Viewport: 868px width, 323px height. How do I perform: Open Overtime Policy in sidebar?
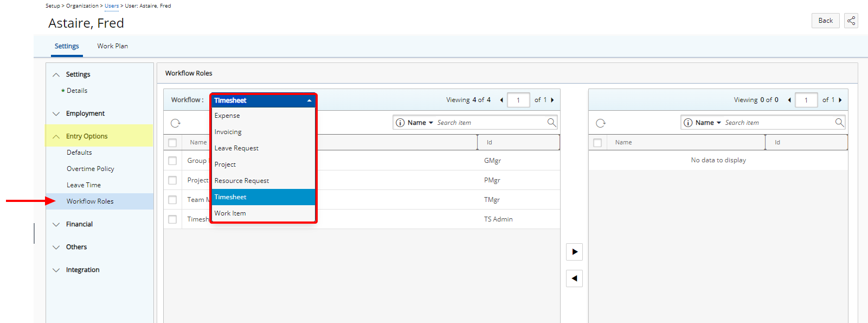91,169
